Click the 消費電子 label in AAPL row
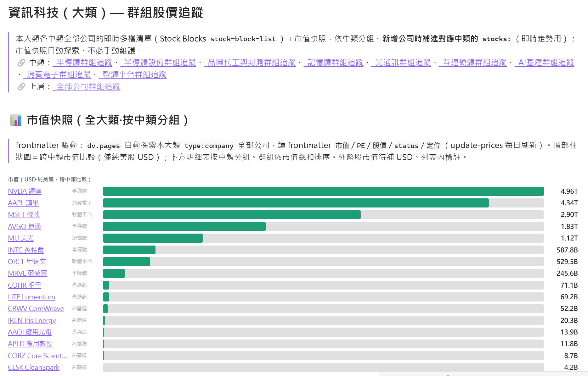The image size is (588, 376). (82, 203)
